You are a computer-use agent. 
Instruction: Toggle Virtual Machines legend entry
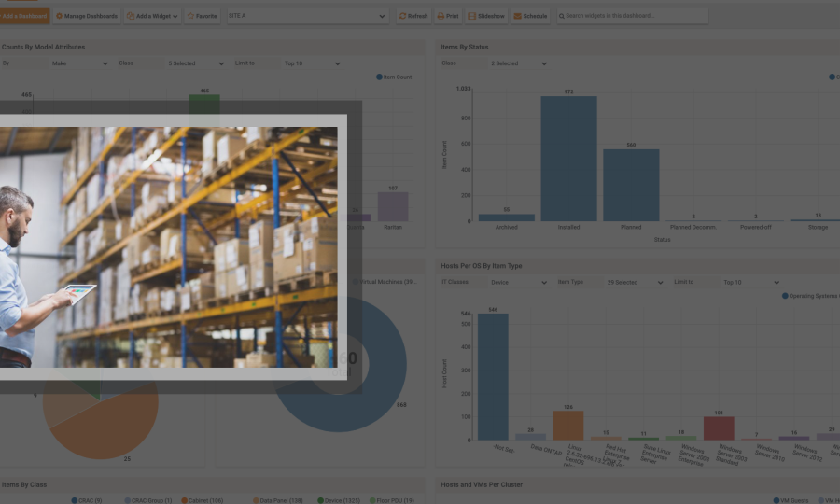(x=385, y=282)
